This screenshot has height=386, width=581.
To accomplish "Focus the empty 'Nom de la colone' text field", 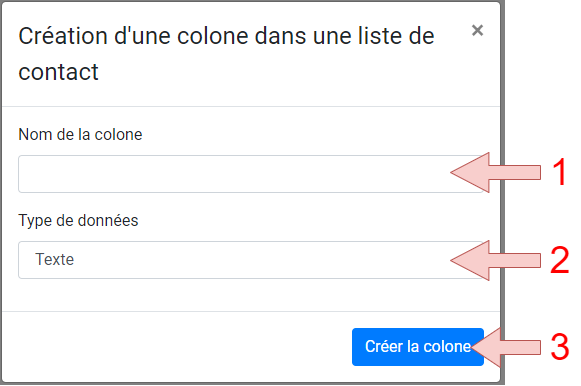I will click(x=251, y=174).
